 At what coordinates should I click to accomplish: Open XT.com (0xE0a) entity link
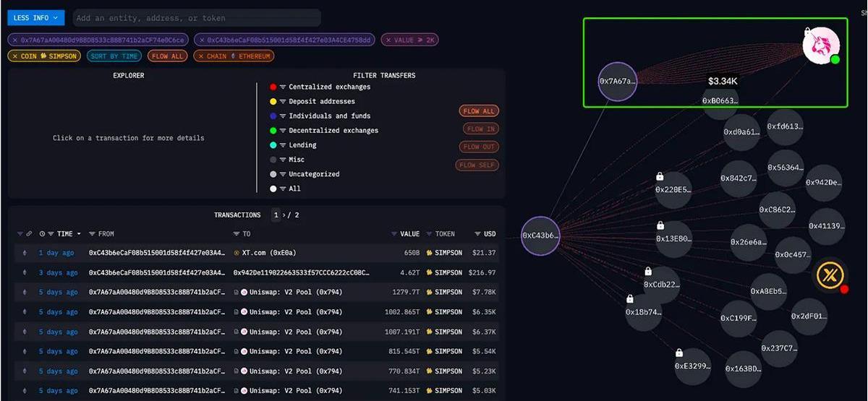269,253
